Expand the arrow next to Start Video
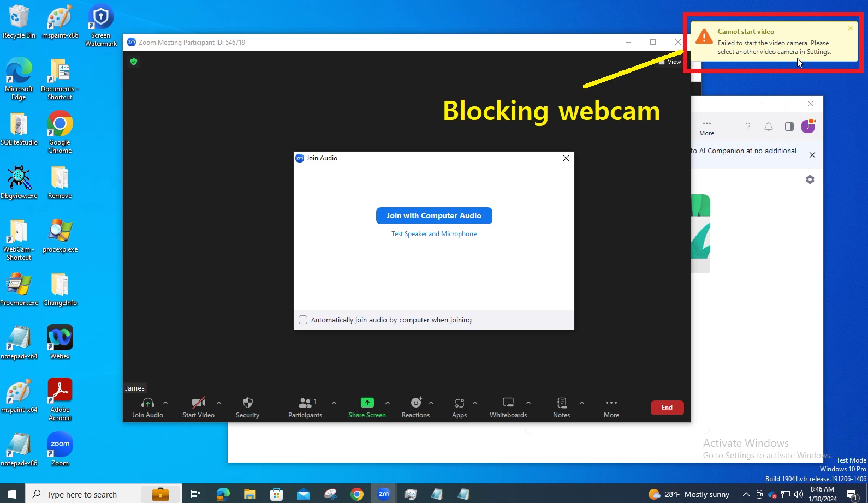 tap(219, 403)
